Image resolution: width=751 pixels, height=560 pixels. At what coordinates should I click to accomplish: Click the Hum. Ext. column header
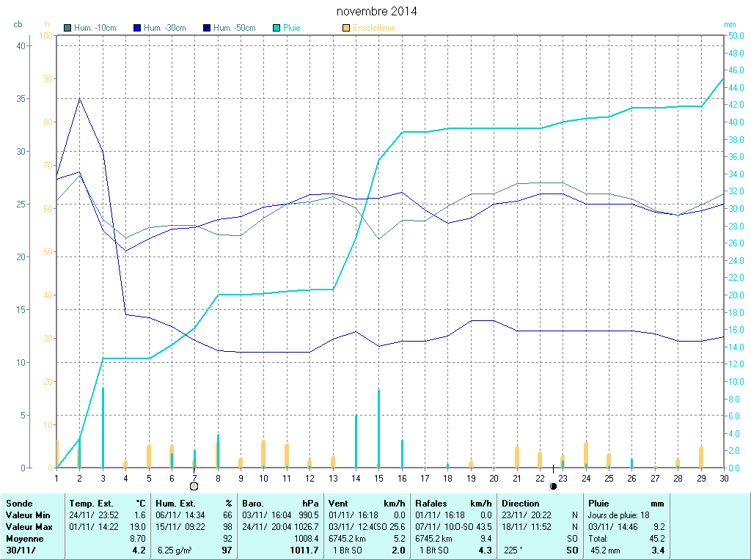pos(176,504)
